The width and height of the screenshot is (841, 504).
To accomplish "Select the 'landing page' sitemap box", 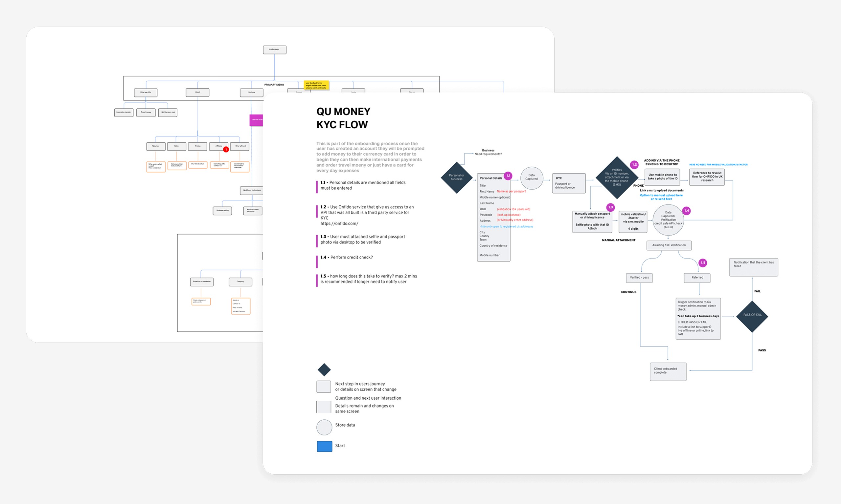I will [x=274, y=50].
